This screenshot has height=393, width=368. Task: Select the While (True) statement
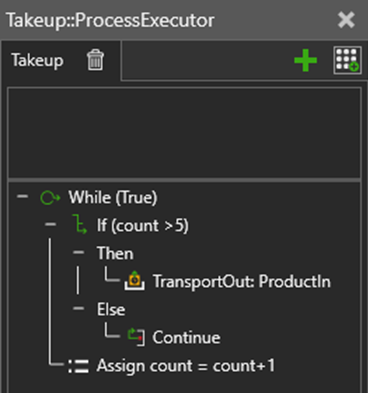point(113,197)
